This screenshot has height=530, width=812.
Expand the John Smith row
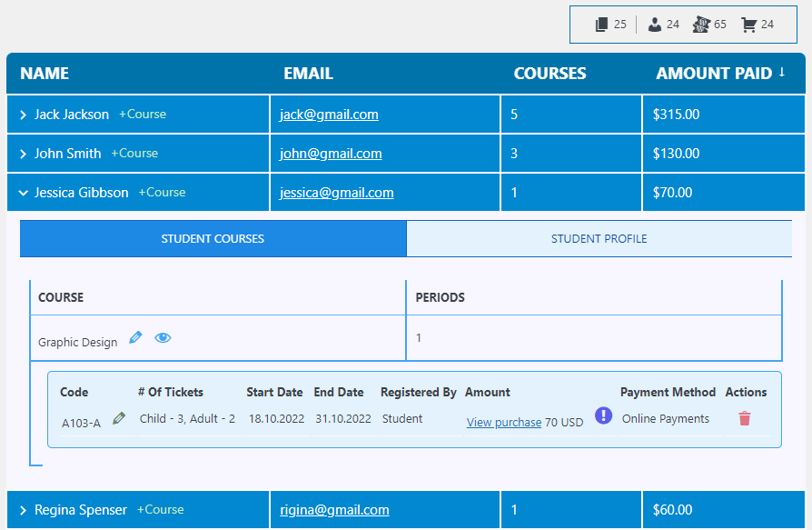pos(23,155)
